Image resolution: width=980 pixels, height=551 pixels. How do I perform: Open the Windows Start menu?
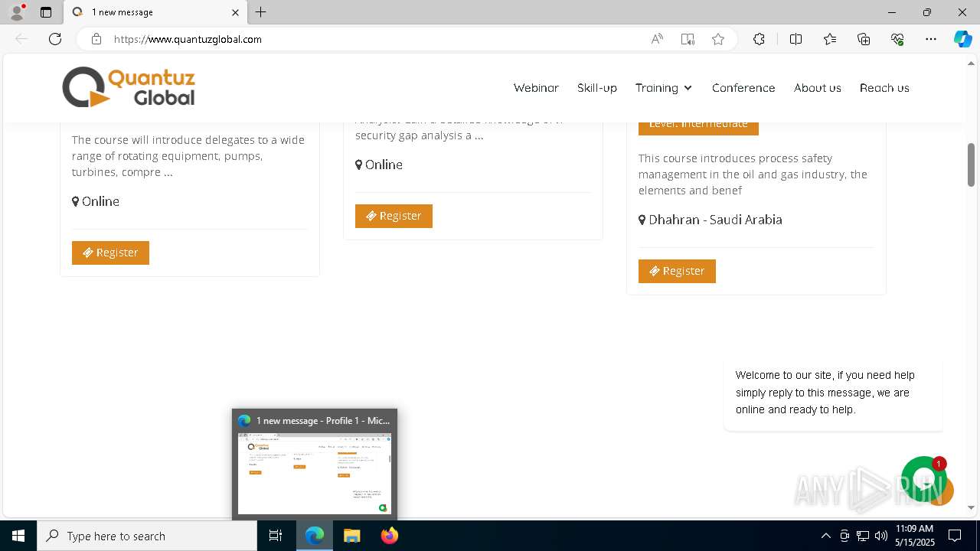(x=18, y=536)
